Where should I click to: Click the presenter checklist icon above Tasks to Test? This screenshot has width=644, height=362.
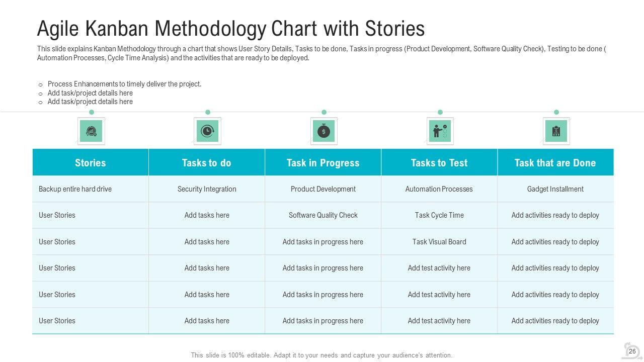pos(440,131)
